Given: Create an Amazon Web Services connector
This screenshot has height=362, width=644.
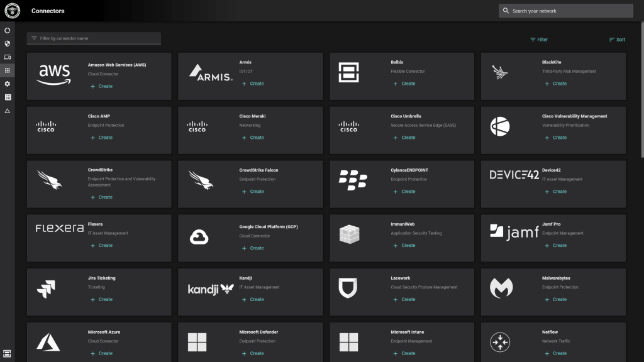Looking at the screenshot, I should point(101,86).
